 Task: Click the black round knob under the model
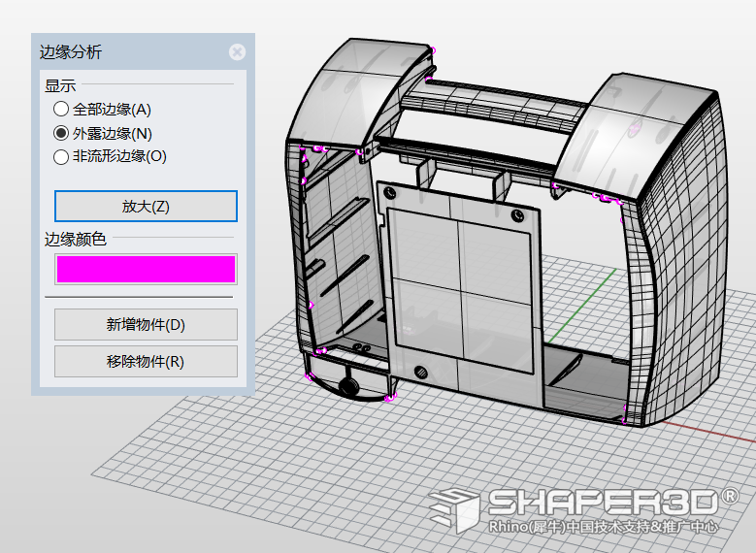click(x=348, y=386)
